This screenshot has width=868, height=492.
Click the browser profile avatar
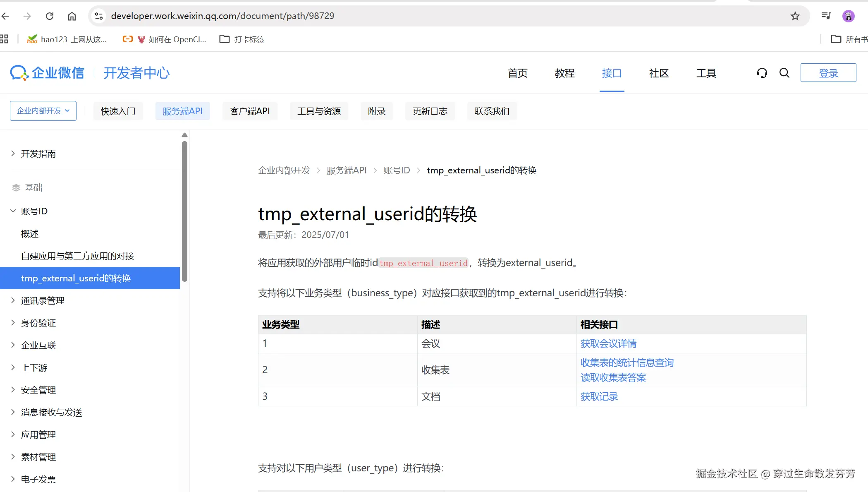[x=848, y=16]
